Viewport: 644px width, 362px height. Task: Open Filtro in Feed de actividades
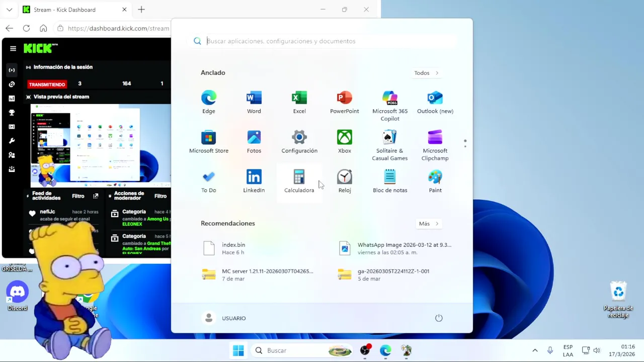(x=78, y=196)
